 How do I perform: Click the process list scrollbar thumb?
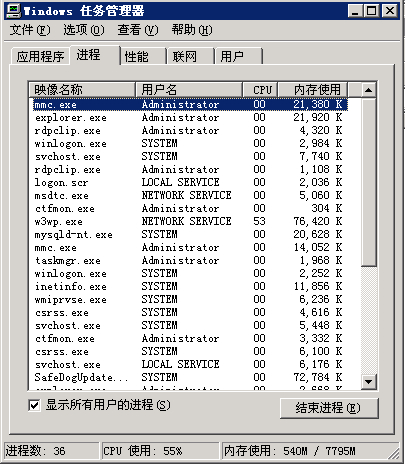pyautogui.click(x=369, y=182)
